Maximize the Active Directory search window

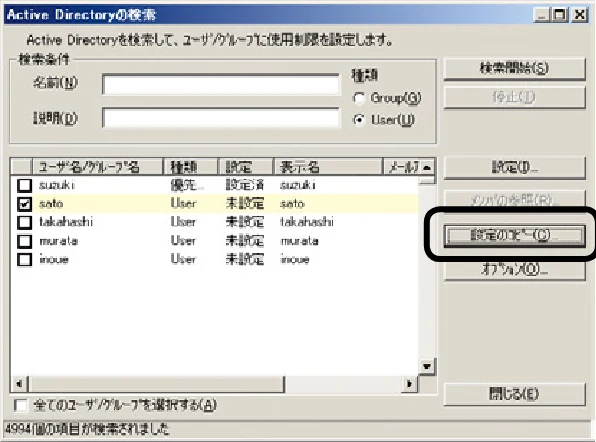coord(560,15)
